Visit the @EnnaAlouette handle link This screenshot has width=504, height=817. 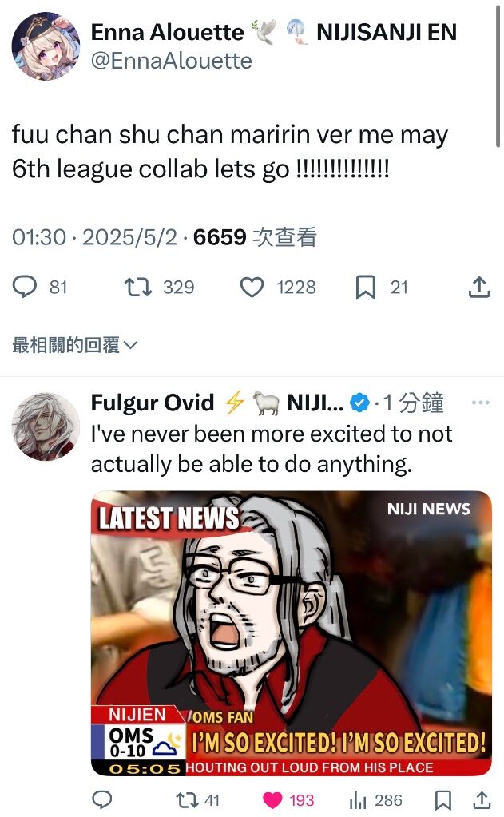[x=172, y=61]
